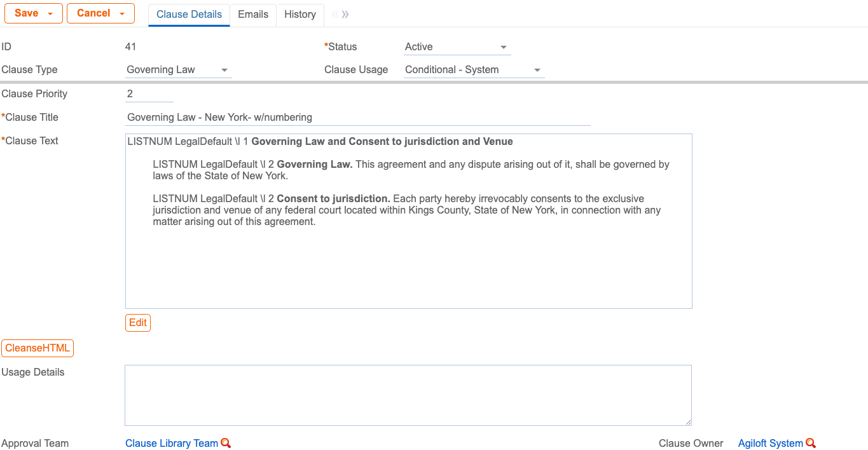Click inside the Clause Text editor area
Image resolution: width=868 pixels, height=450 pixels.
click(409, 221)
